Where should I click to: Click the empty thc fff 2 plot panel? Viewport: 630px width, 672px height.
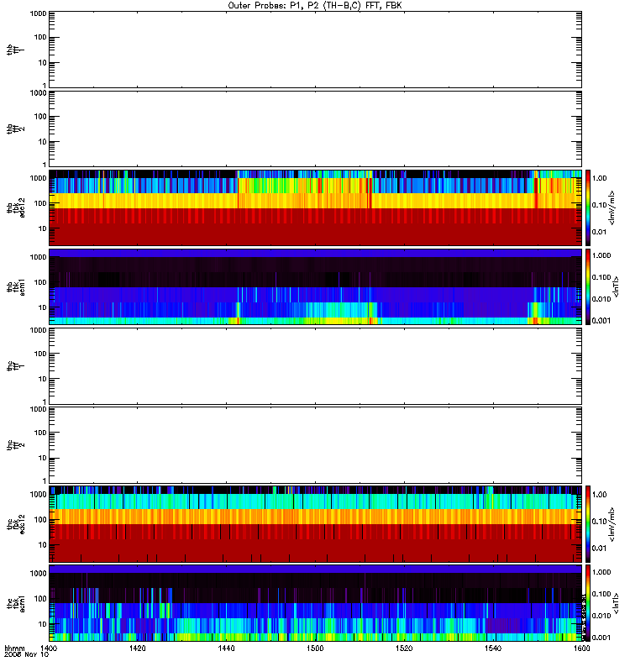pyautogui.click(x=315, y=445)
